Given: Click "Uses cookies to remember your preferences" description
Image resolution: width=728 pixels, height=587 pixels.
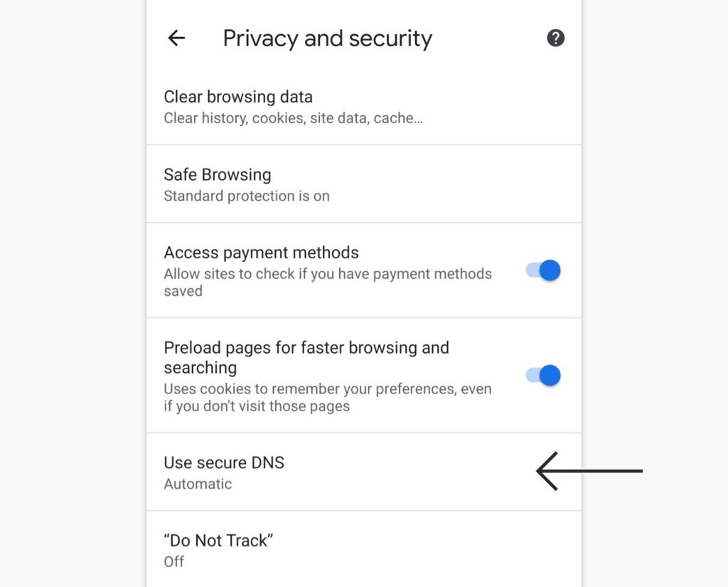Looking at the screenshot, I should pos(327,389).
